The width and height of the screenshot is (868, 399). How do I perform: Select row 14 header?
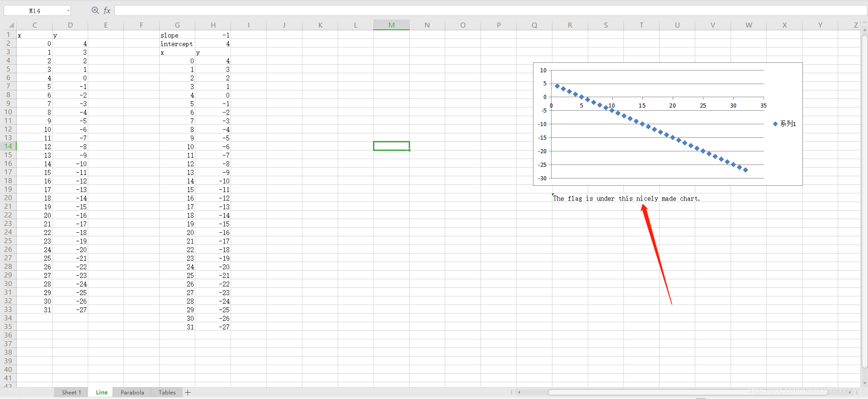click(x=8, y=146)
